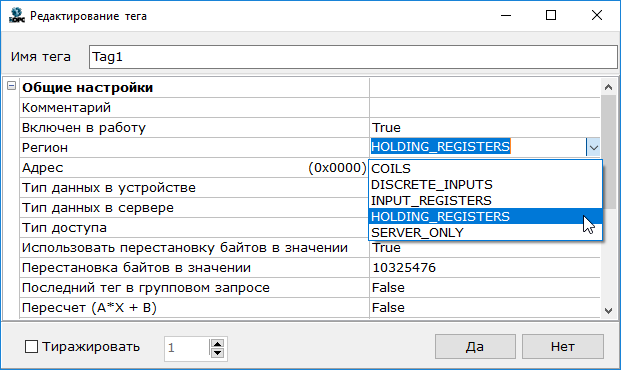Maximize the Редактирование тега window

click(551, 15)
